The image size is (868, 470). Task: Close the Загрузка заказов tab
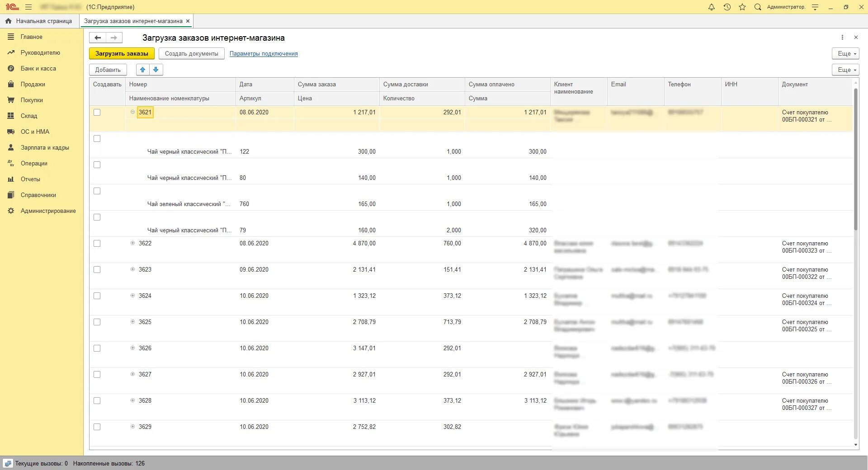[188, 21]
